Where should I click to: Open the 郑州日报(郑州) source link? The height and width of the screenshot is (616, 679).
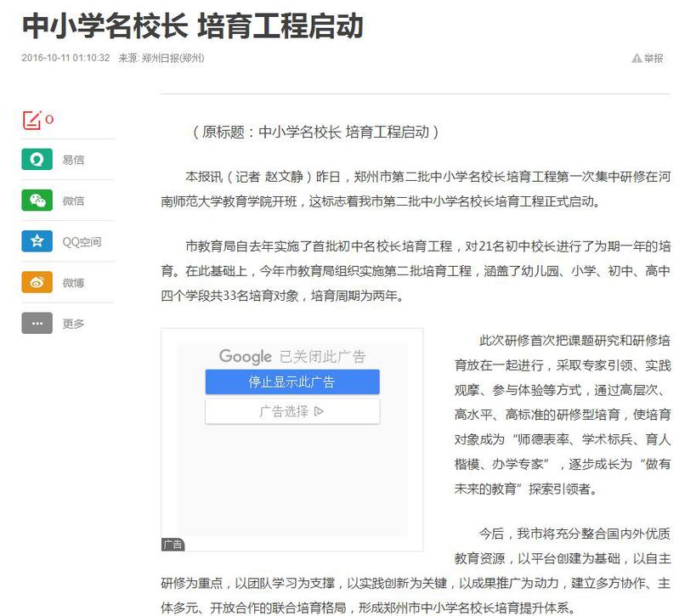tap(173, 59)
